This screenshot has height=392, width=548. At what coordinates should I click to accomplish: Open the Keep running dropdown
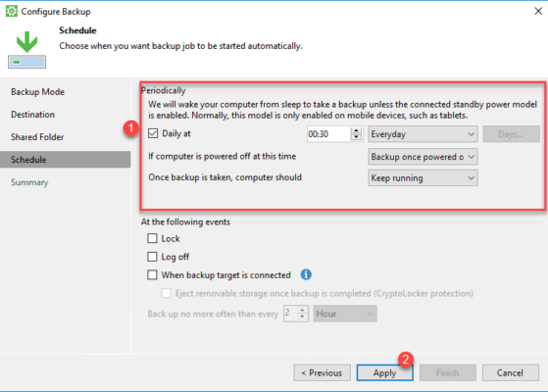[423, 178]
